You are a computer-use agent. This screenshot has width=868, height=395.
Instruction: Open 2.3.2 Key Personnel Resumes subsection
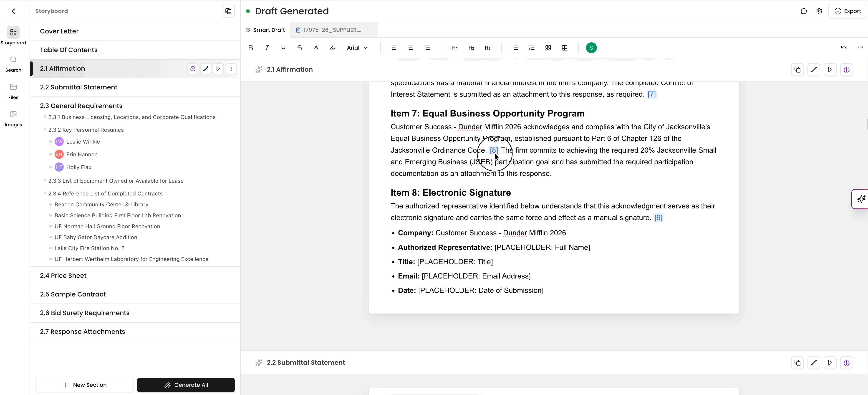coord(86,130)
